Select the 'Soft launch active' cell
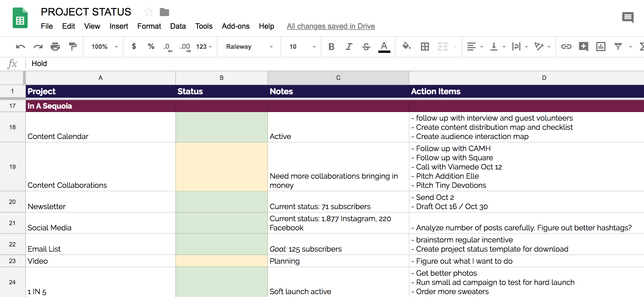This screenshot has height=297, width=644. point(338,282)
